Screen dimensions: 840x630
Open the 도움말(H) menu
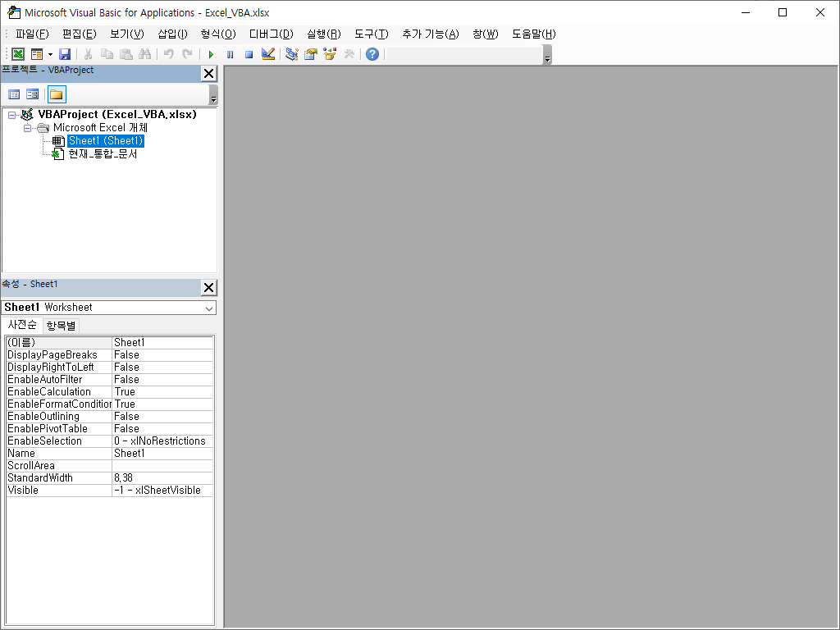click(x=533, y=34)
